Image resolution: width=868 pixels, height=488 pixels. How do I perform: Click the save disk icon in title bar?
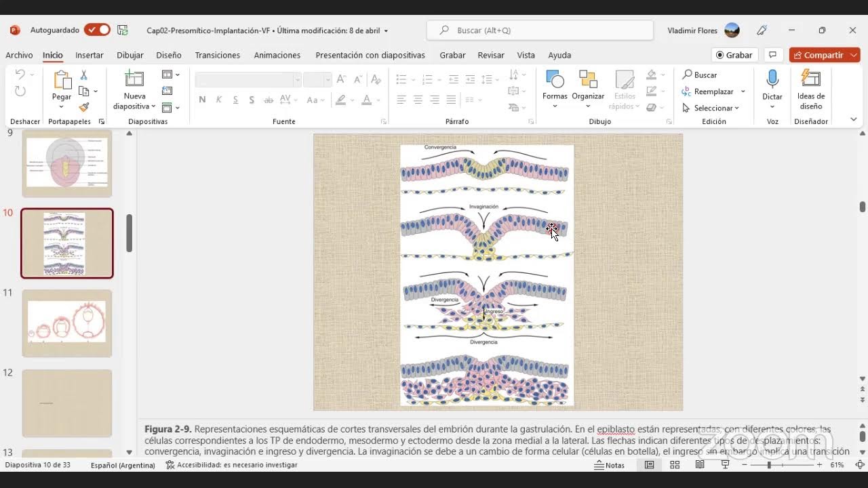click(123, 30)
